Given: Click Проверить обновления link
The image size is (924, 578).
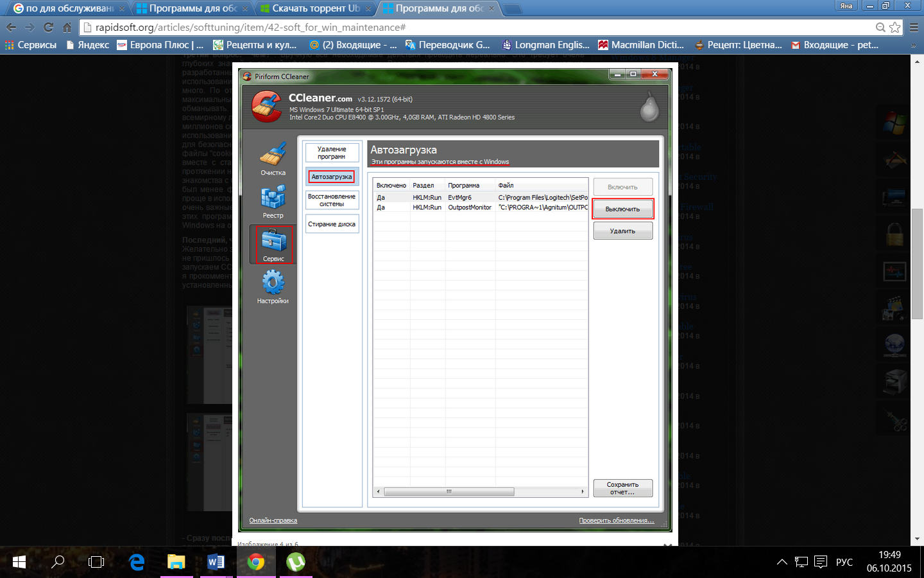Looking at the screenshot, I should coord(616,520).
